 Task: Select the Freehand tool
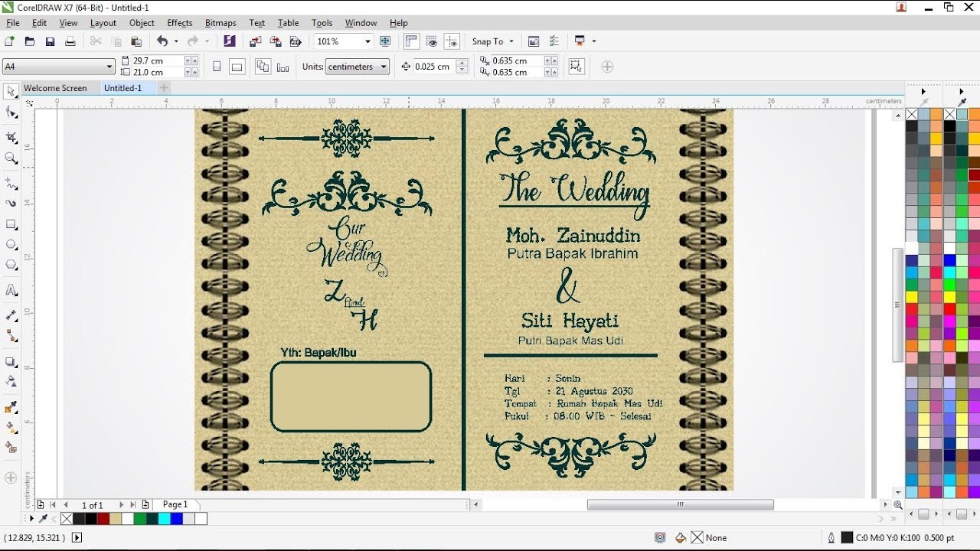coord(11,184)
